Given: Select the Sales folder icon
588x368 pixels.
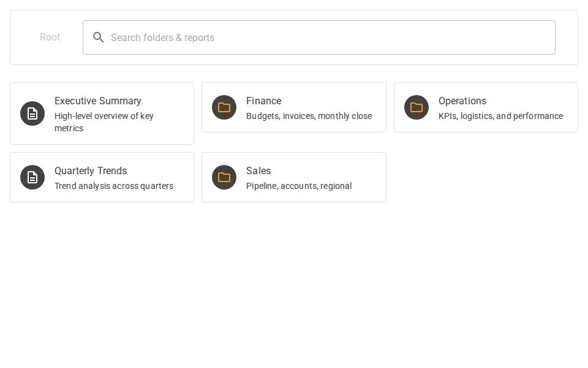Looking at the screenshot, I should click(224, 177).
